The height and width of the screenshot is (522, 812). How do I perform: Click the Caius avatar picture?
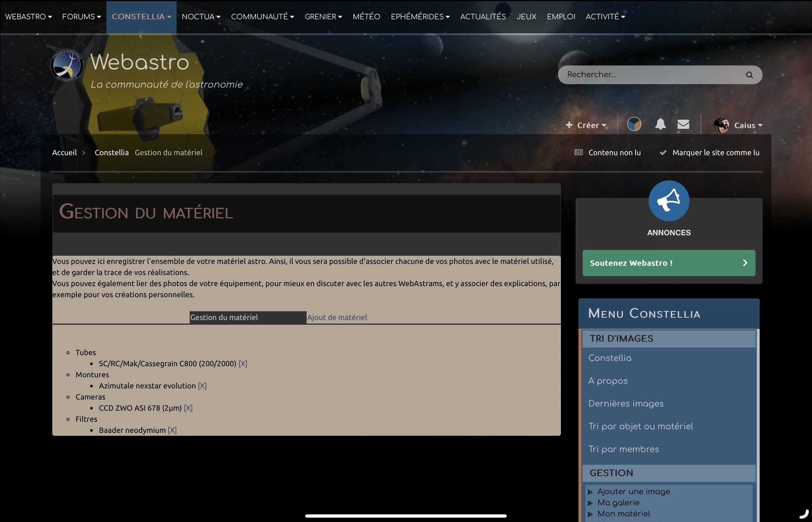[721, 125]
